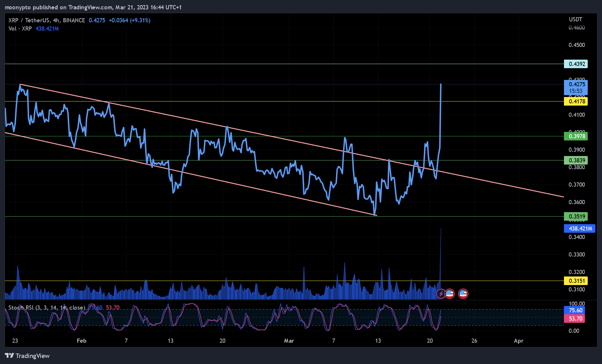The image size is (602, 364).
Task: Click the 0.3300 price scale value
Action: coord(577,255)
